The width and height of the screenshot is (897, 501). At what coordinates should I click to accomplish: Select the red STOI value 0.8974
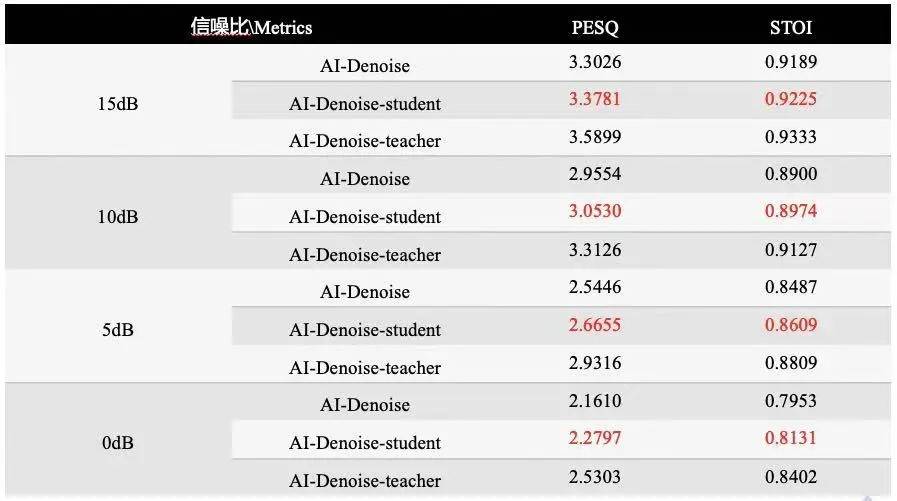pos(791,211)
